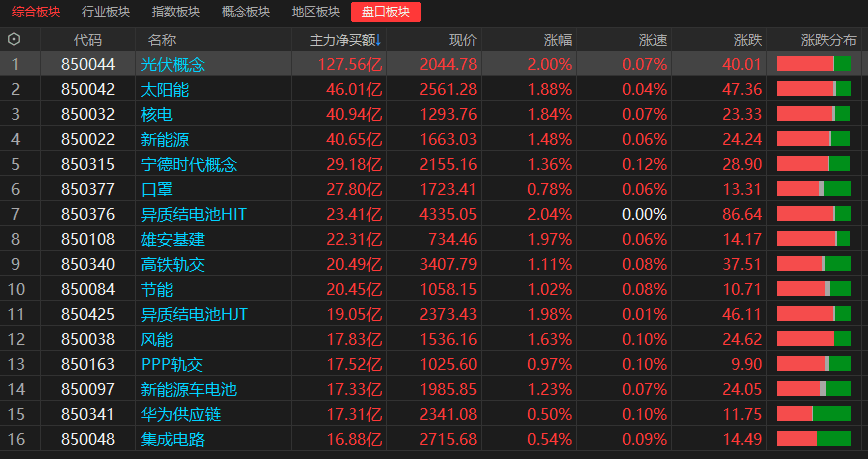This screenshot has width=868, height=459.
Task: Sort by the 涨速 column header
Action: tap(653, 40)
